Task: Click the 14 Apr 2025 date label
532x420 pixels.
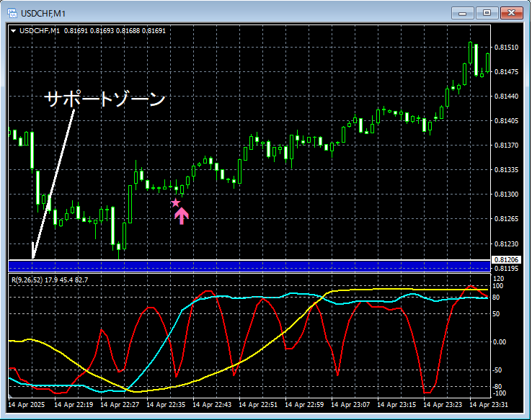Action: (x=27, y=405)
